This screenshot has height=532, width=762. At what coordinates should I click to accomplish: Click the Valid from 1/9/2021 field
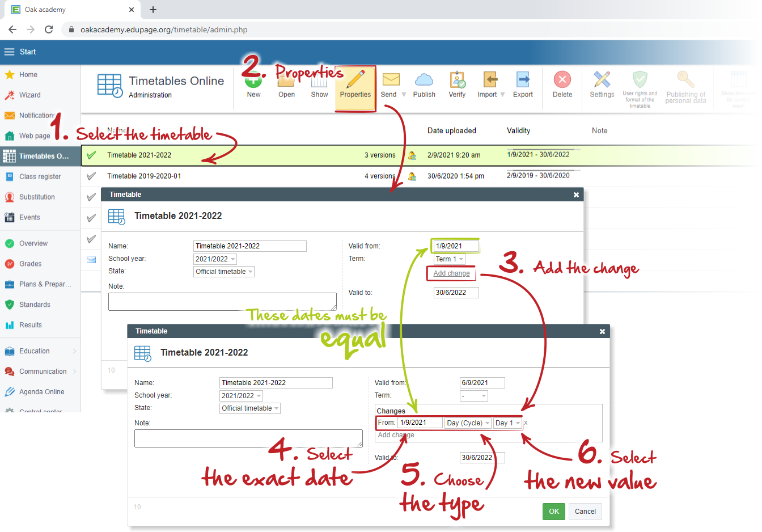coord(456,246)
